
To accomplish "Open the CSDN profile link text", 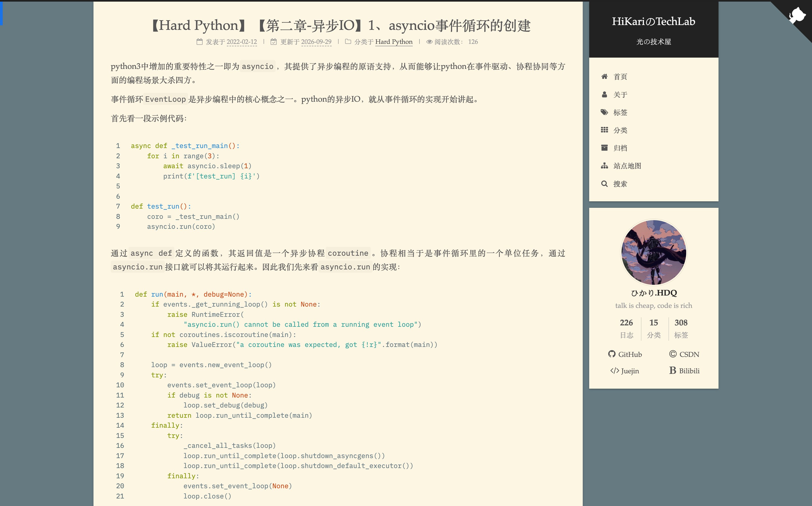I will tap(689, 354).
